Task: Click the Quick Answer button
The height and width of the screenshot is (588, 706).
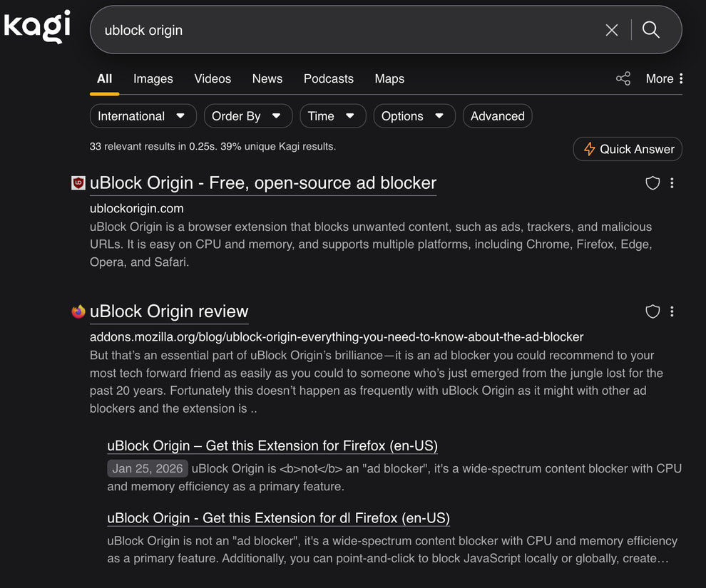Action: point(628,149)
